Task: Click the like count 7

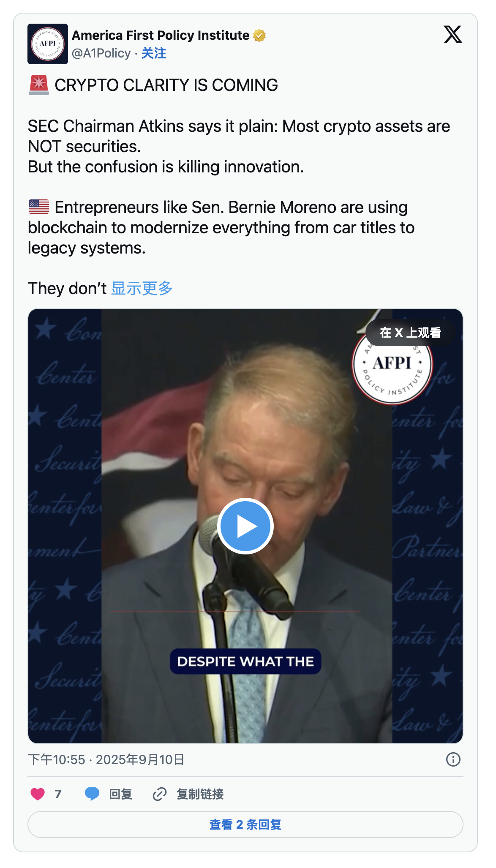Action: point(58,794)
